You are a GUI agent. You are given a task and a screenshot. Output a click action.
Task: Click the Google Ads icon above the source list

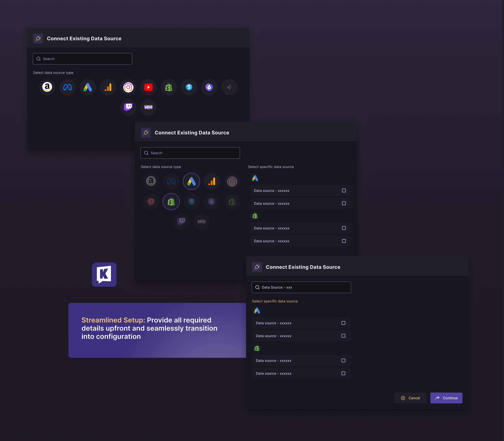pos(255,178)
